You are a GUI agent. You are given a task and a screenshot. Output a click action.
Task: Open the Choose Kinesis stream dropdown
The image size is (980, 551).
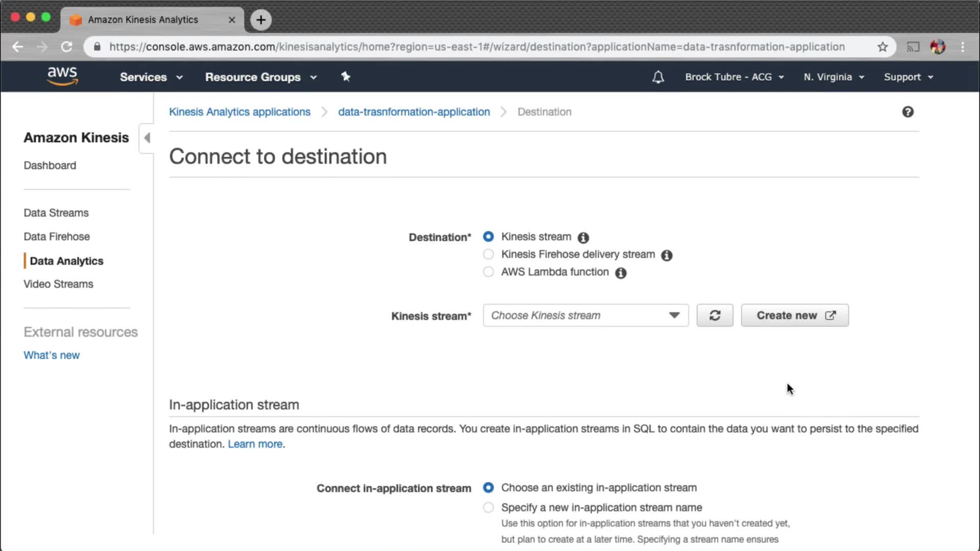pos(585,315)
